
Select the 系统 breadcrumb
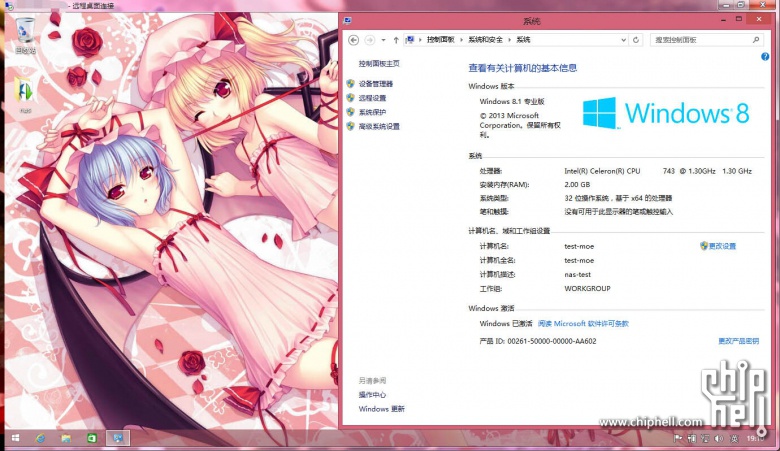[523, 40]
